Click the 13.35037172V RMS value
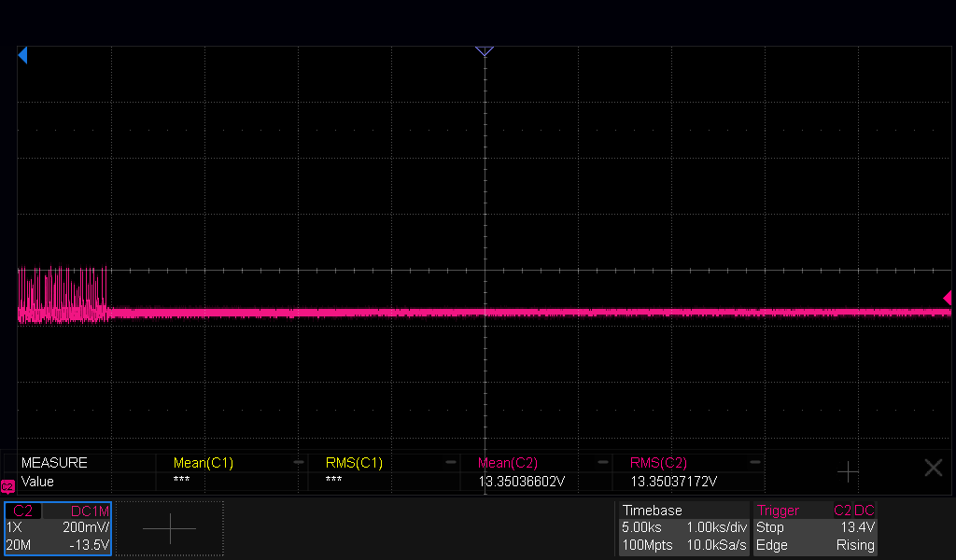This screenshot has height=560, width=956. click(x=673, y=482)
